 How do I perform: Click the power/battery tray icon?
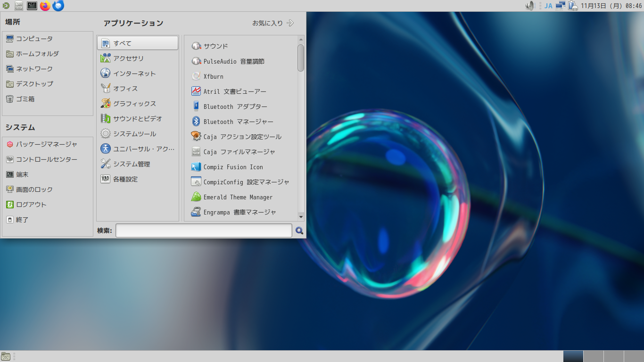pos(573,6)
